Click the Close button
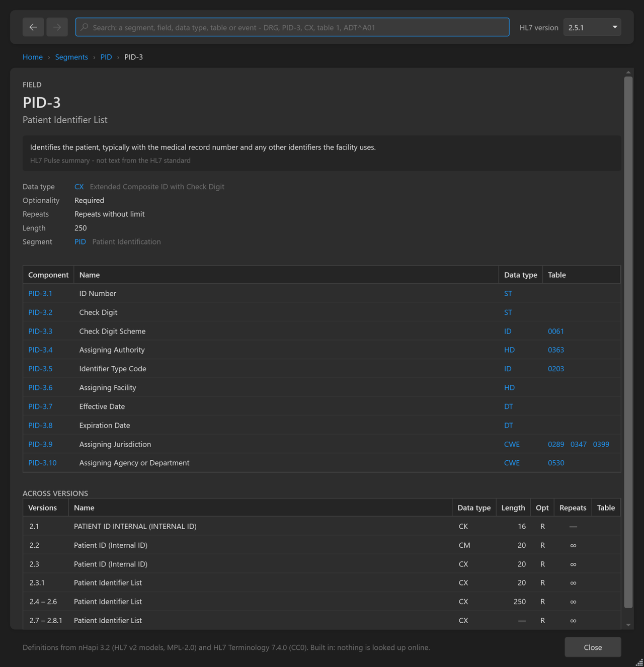This screenshot has height=667, width=644. pyautogui.click(x=593, y=647)
